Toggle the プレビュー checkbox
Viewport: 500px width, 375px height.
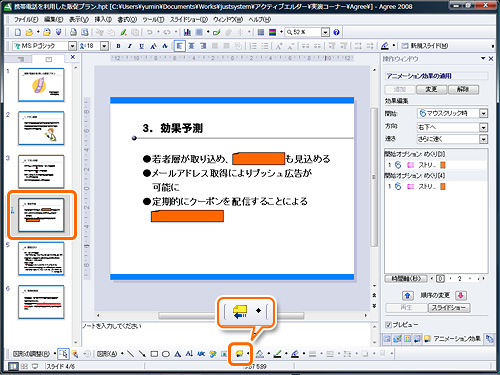point(388,325)
